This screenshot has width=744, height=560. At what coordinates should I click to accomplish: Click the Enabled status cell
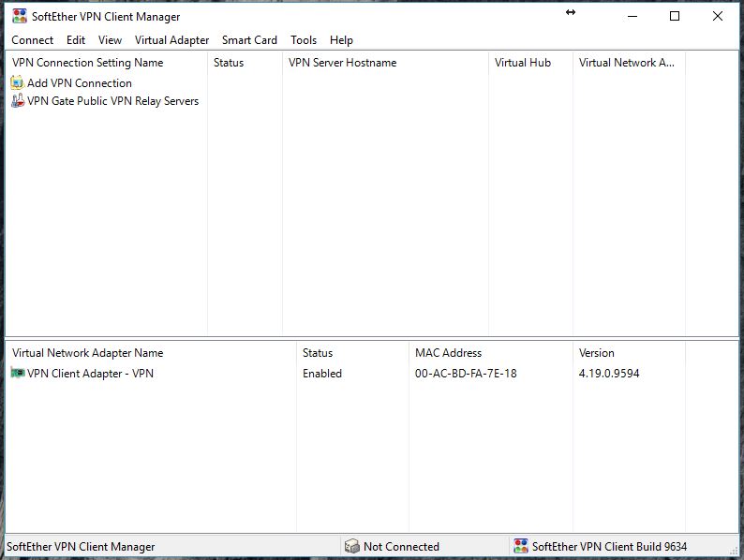pyautogui.click(x=322, y=374)
